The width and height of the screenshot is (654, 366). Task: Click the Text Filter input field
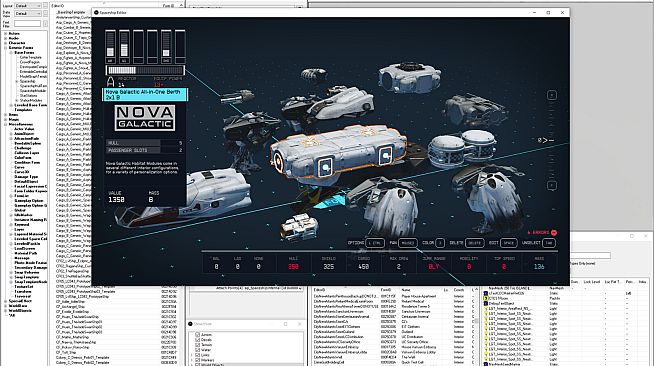tap(27, 23)
